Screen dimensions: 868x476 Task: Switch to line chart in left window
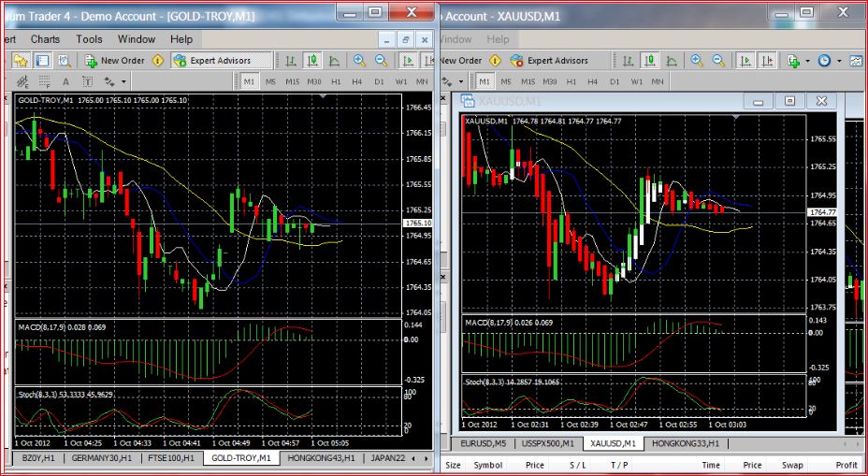pos(334,61)
